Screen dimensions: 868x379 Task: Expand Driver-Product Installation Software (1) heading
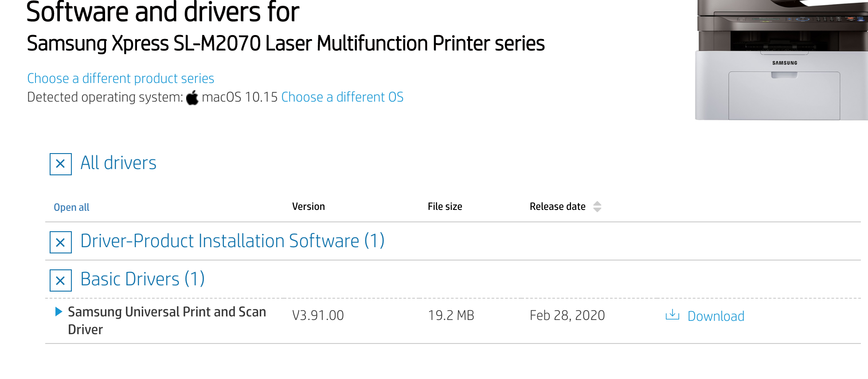232,241
